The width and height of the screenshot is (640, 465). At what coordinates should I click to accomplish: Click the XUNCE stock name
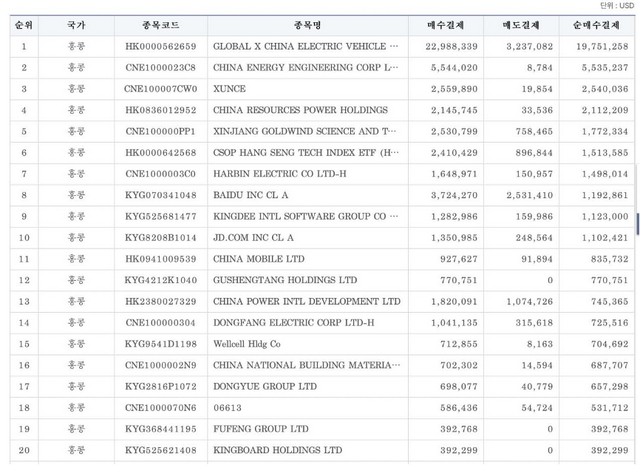tap(229, 89)
